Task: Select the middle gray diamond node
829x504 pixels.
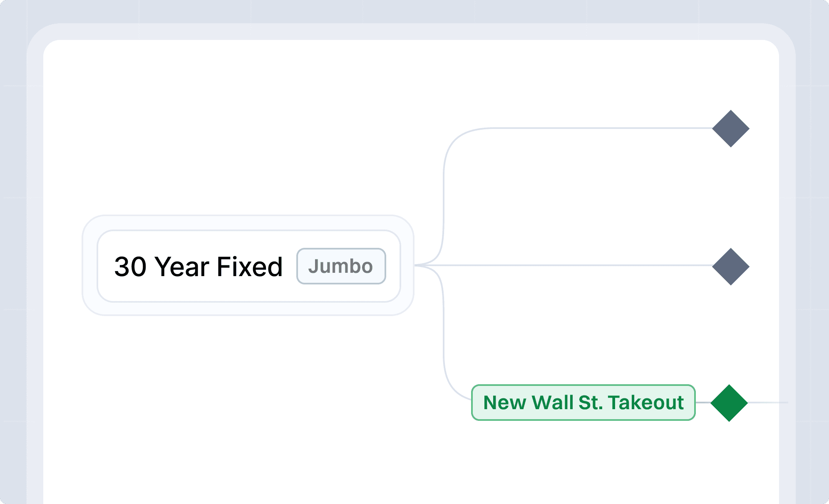Action: point(730,267)
